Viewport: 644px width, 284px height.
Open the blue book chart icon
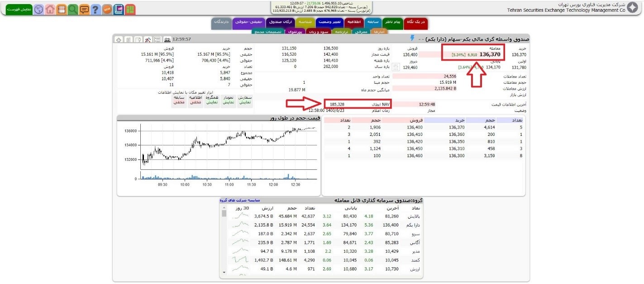pos(119,9)
